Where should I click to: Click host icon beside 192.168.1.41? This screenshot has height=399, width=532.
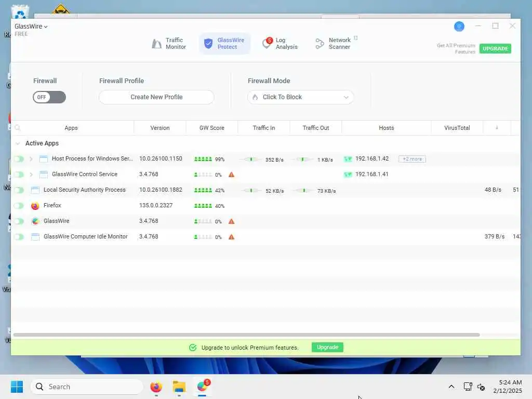coord(348,175)
